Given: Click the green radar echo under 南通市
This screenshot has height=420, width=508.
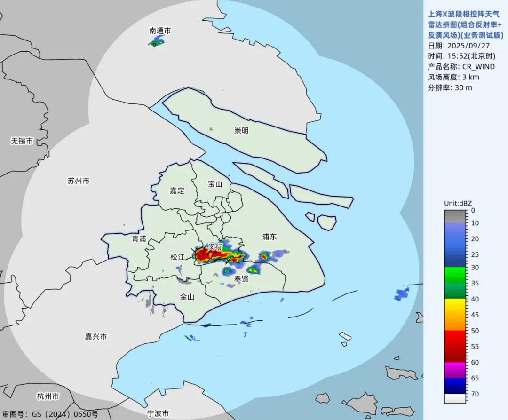Looking at the screenshot, I should tap(156, 42).
